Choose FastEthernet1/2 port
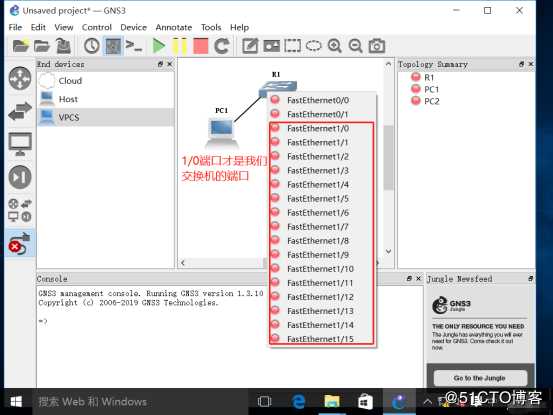The width and height of the screenshot is (553, 415). (x=322, y=157)
